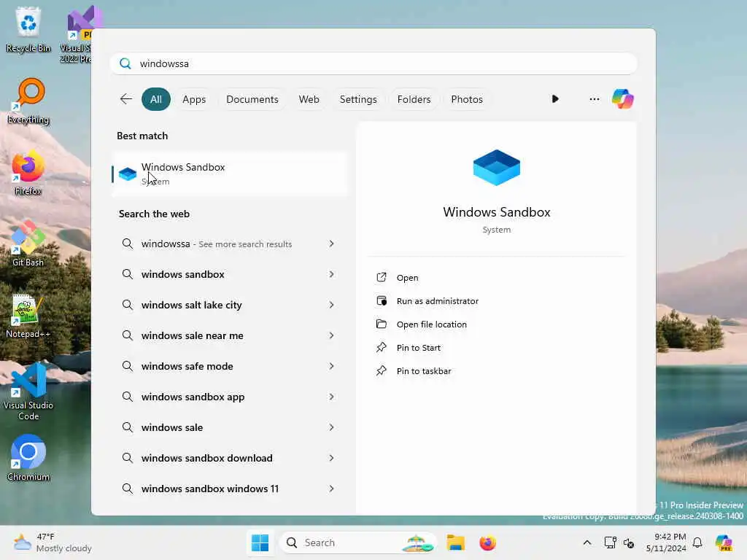
Task: Select the Firefox desktop shortcut
Action: coord(28,173)
